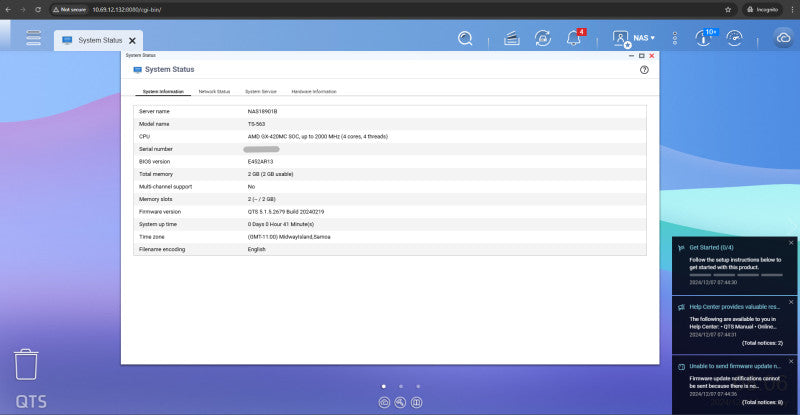This screenshot has height=415, width=800.
Task: Click the Firmware version QTS 5.1.5.2679 value
Action: pyautogui.click(x=286, y=212)
